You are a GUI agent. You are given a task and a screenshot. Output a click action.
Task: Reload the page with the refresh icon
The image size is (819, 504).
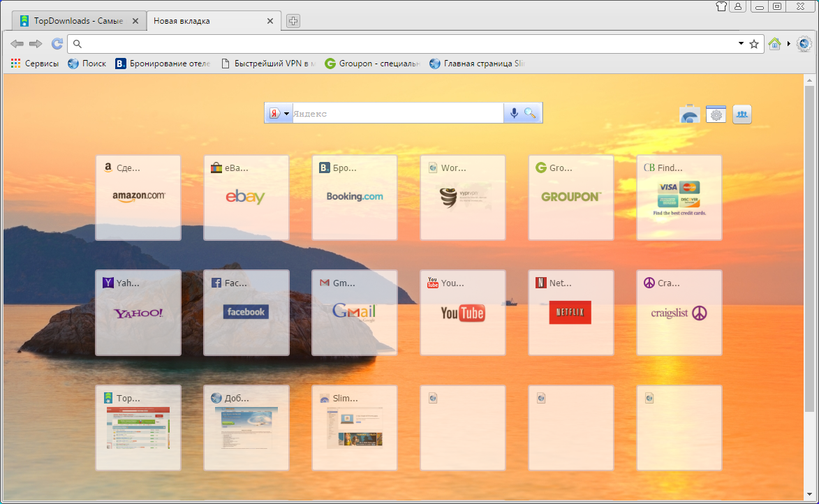pyautogui.click(x=57, y=44)
